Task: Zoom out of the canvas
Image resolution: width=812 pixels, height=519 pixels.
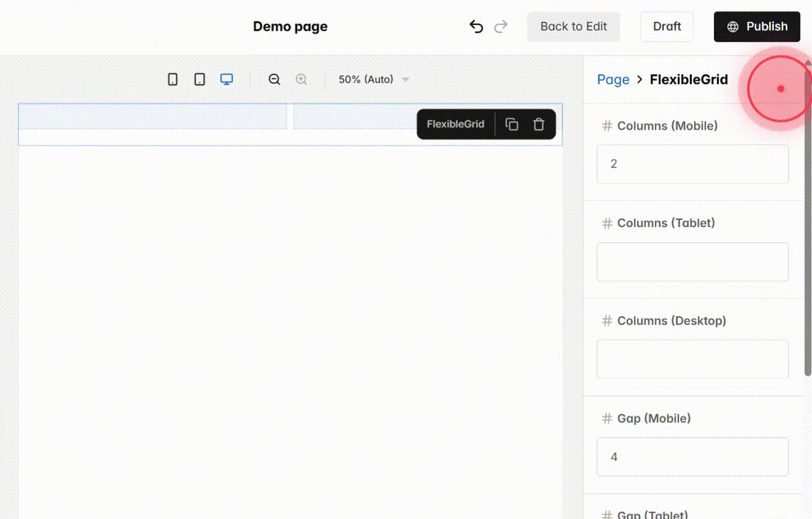Action: point(274,79)
